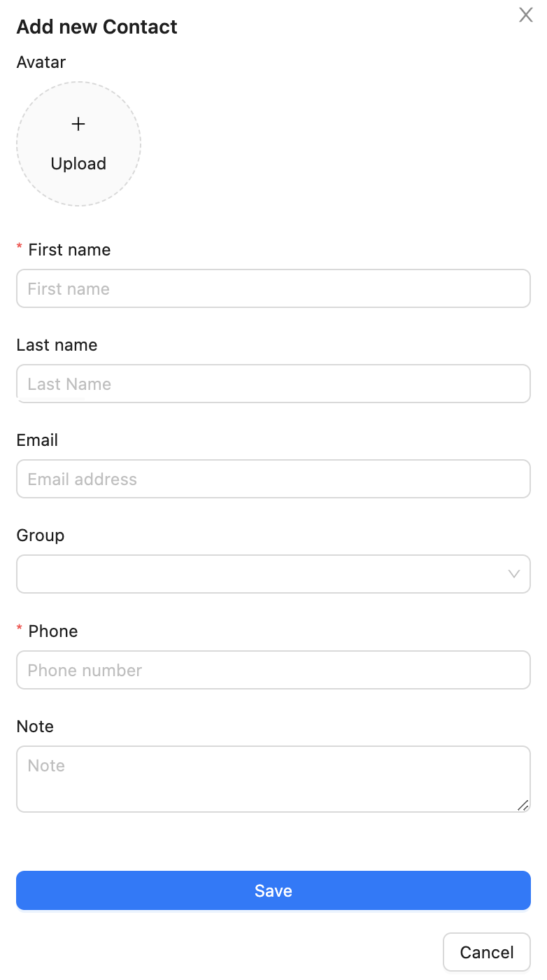Click inside the First name input field
Viewport: 547px width, 980px height.
[273, 288]
